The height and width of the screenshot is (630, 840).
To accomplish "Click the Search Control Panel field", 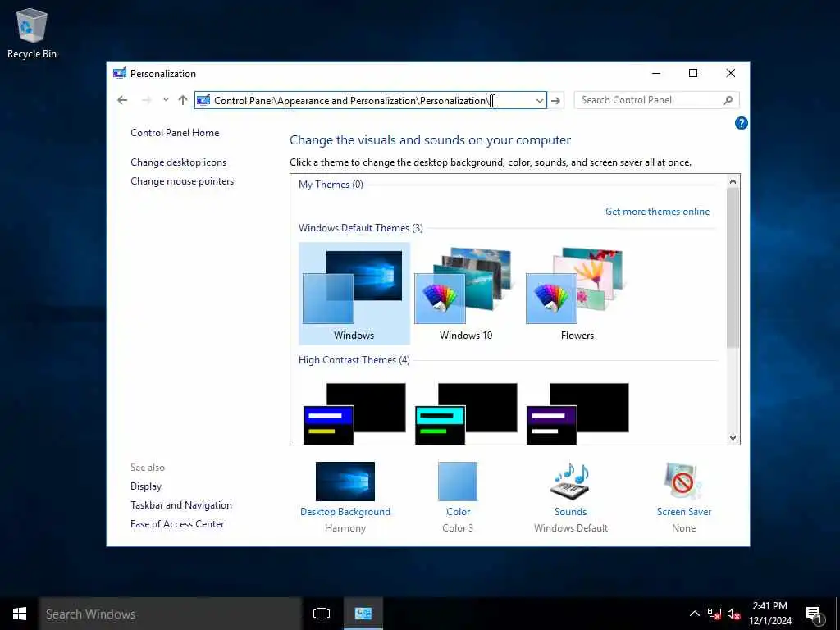I will pos(656,100).
